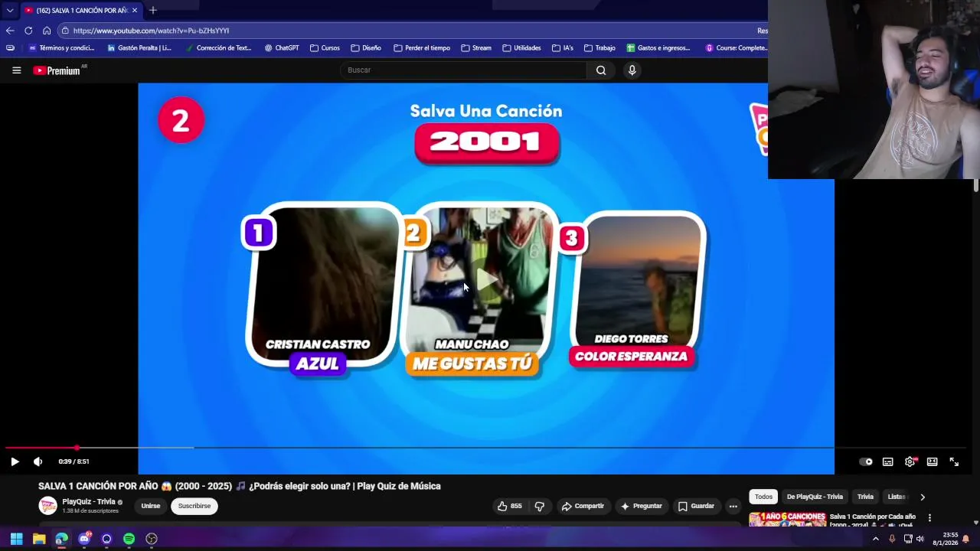The height and width of the screenshot is (551, 980).
Task: Go to browser home page icon
Action: coord(47,31)
